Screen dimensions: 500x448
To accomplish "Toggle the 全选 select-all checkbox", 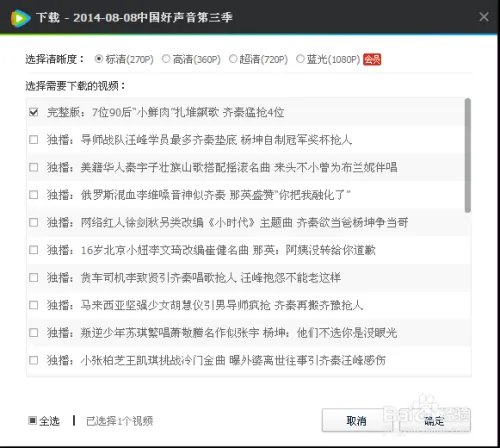I will click(x=32, y=421).
